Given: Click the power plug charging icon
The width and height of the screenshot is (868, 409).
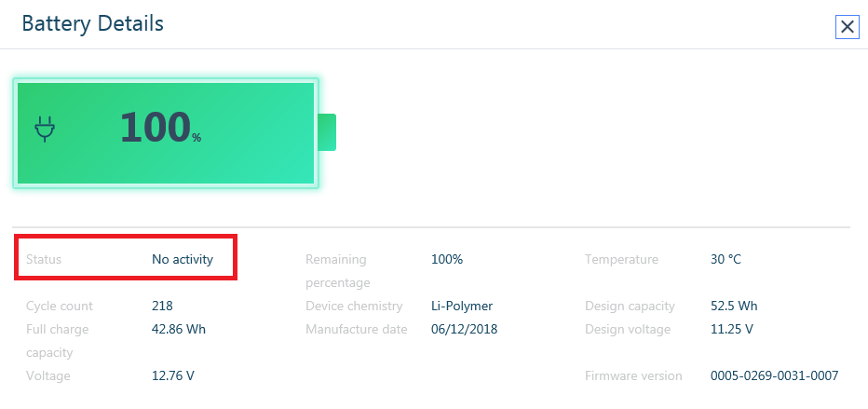Looking at the screenshot, I should click(x=45, y=129).
